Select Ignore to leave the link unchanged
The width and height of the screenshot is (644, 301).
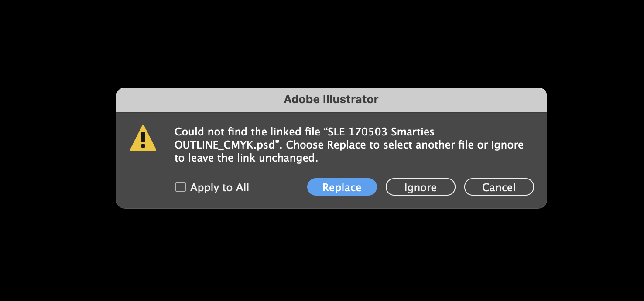click(x=420, y=187)
